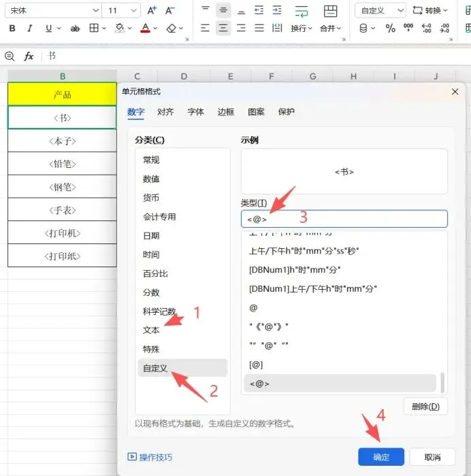This screenshot has width=471, height=476.
Task: Switch to the 字体 tab
Action: [196, 112]
